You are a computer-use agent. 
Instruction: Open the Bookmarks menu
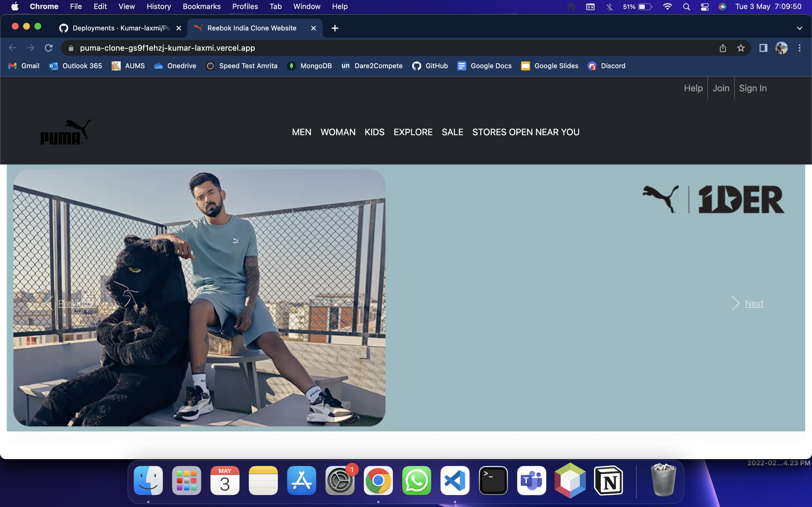201,7
